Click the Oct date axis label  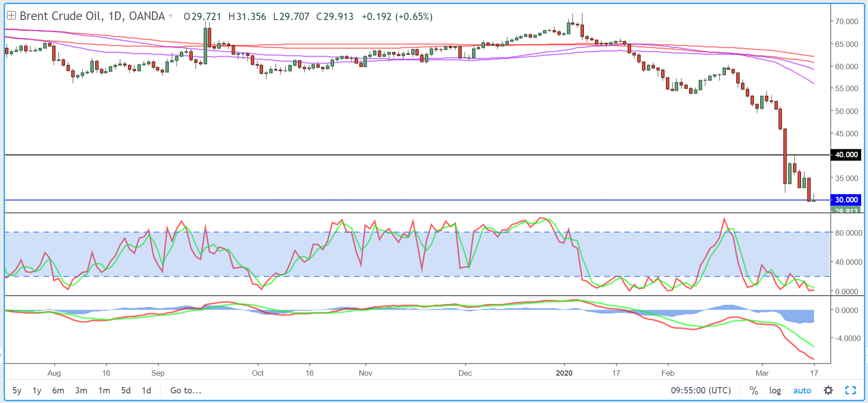(258, 373)
